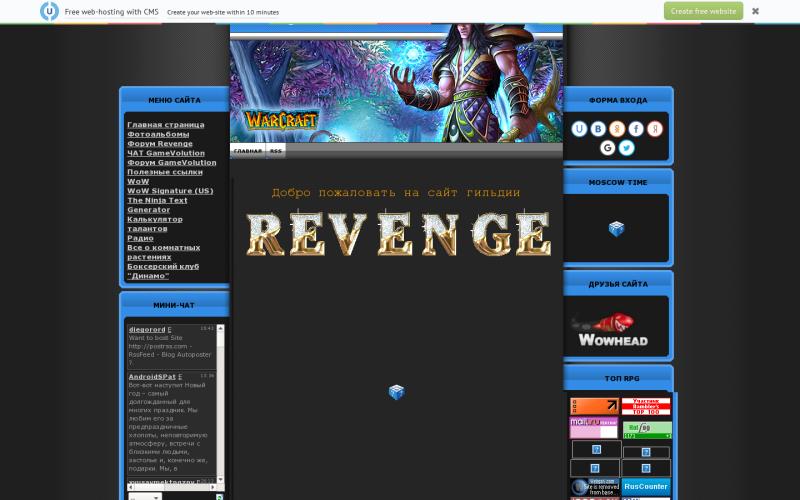Open the ГЛАВНАЯ tab
Viewport: 800px width, 500px height.
[x=247, y=151]
